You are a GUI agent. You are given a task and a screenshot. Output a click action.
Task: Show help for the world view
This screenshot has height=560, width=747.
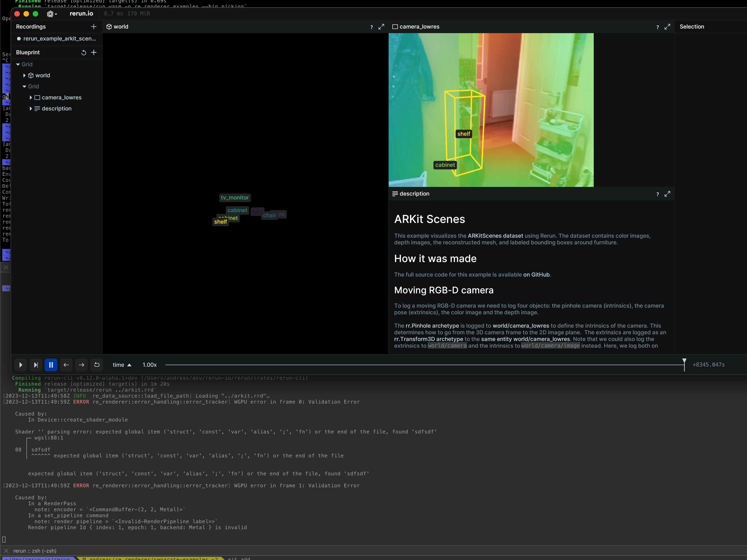tap(371, 27)
